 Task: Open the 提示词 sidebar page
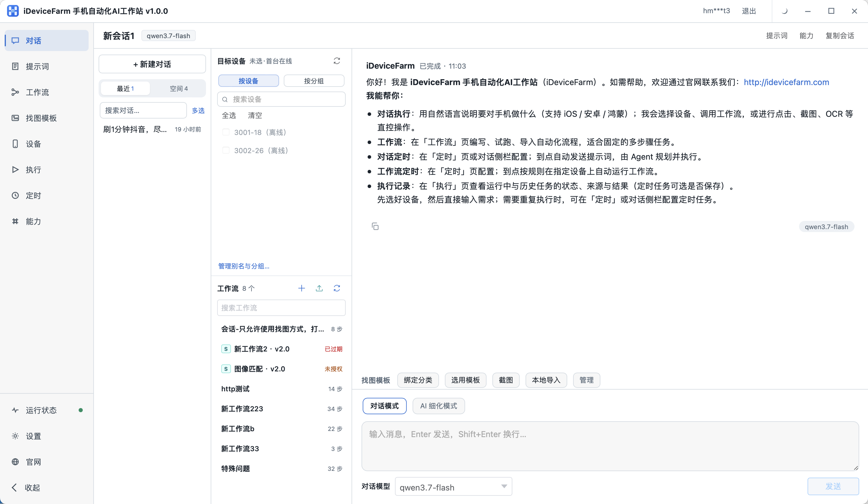[x=46, y=66]
